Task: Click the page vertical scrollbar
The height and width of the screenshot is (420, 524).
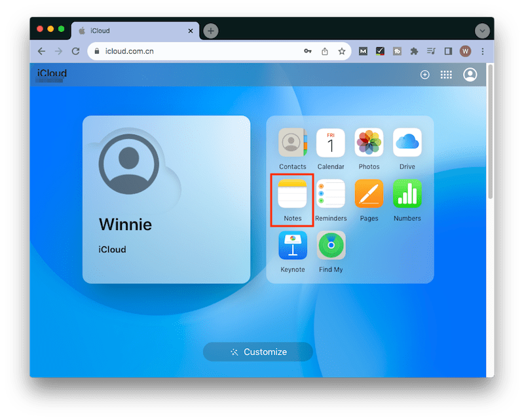Action: (490, 132)
